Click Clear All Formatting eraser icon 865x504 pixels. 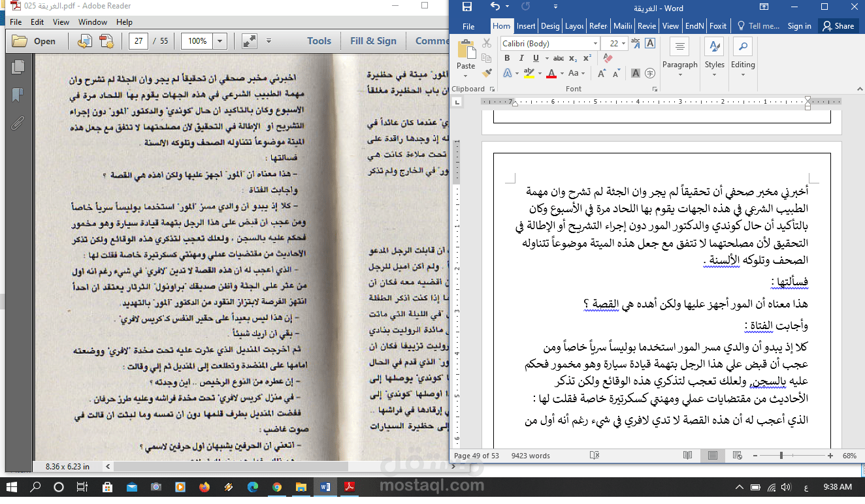(608, 58)
